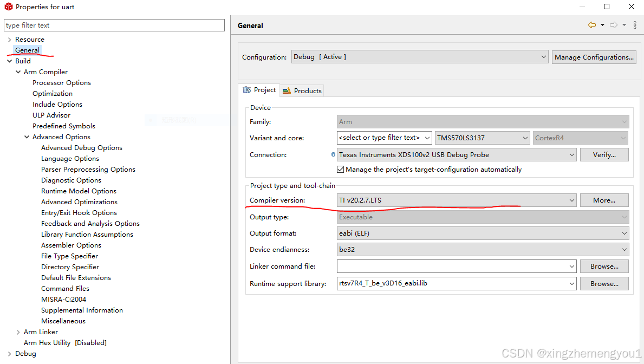Screen dimensions: 644x364
Task: Open the Compiler version dropdown
Action: 457,200
